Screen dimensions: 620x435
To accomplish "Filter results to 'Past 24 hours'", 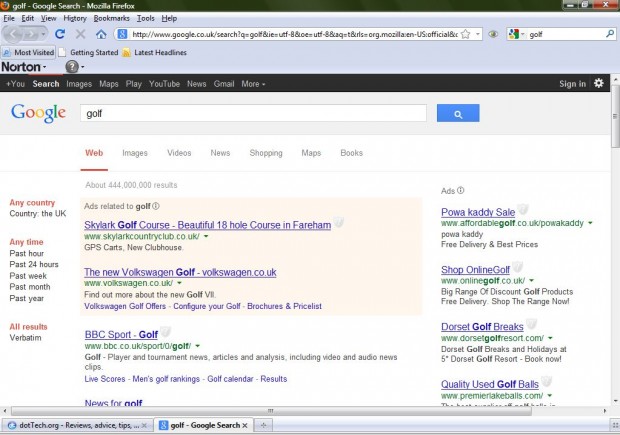I will [34, 265].
